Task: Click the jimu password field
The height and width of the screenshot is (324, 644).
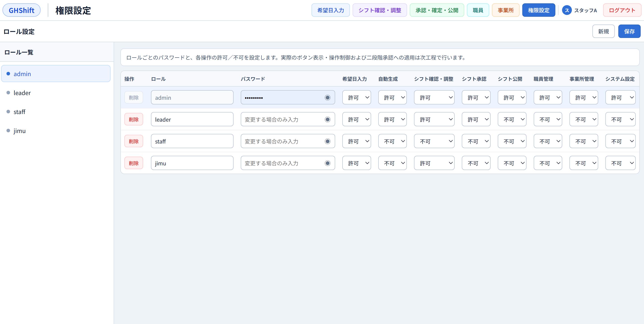Action: pos(288,163)
